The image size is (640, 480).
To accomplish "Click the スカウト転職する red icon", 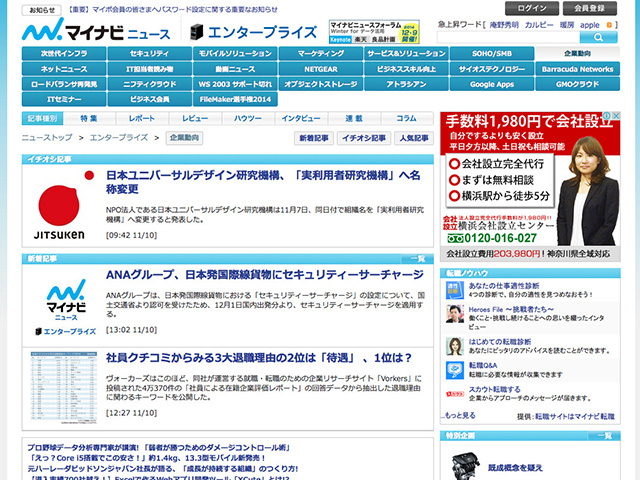I will coord(454,394).
